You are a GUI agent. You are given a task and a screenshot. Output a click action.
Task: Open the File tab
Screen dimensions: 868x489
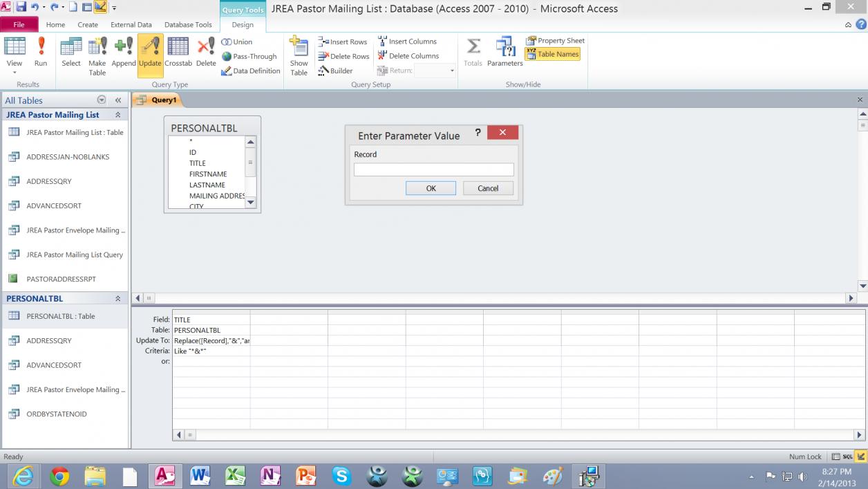click(19, 25)
